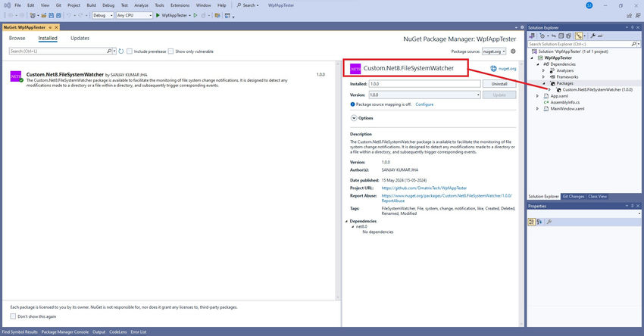Click the Property Pages wrench in Properties panel
The image size is (644, 336).
549,222
